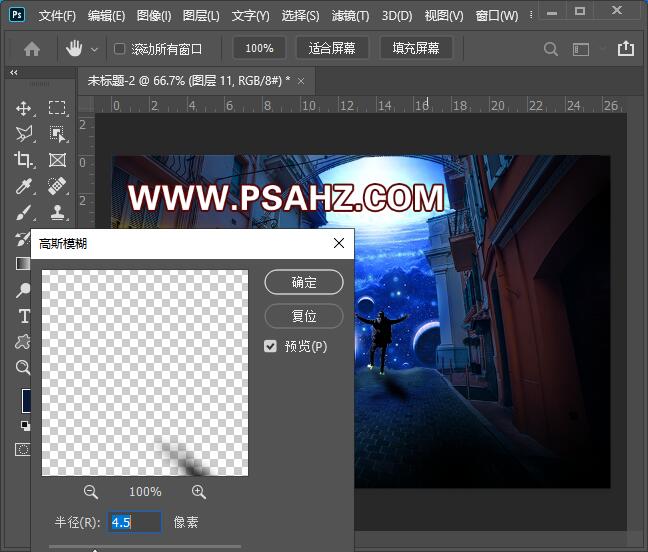
Task: Open the 图层(L) menu
Action: point(201,16)
